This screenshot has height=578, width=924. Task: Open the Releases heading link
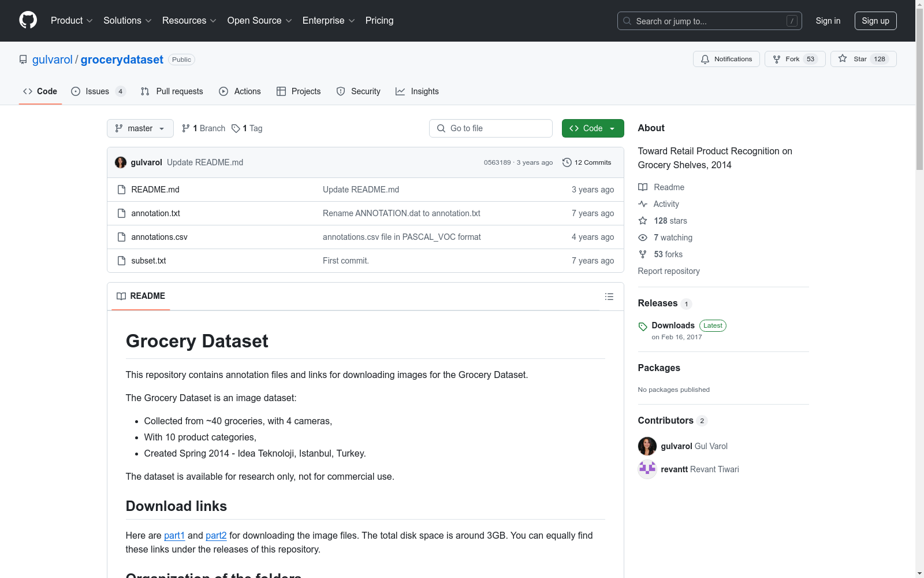[658, 303]
